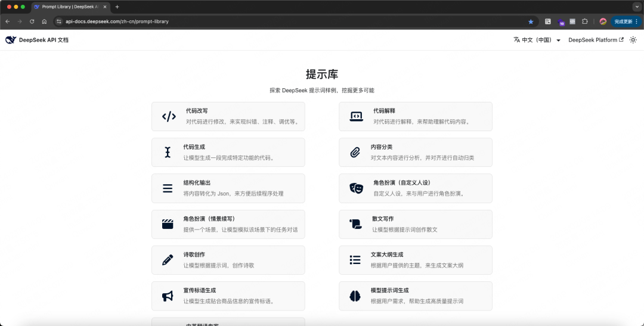Screen dimensions: 644x326
Task: Click the DeepSeek API 文档 home link
Action: tap(37, 40)
